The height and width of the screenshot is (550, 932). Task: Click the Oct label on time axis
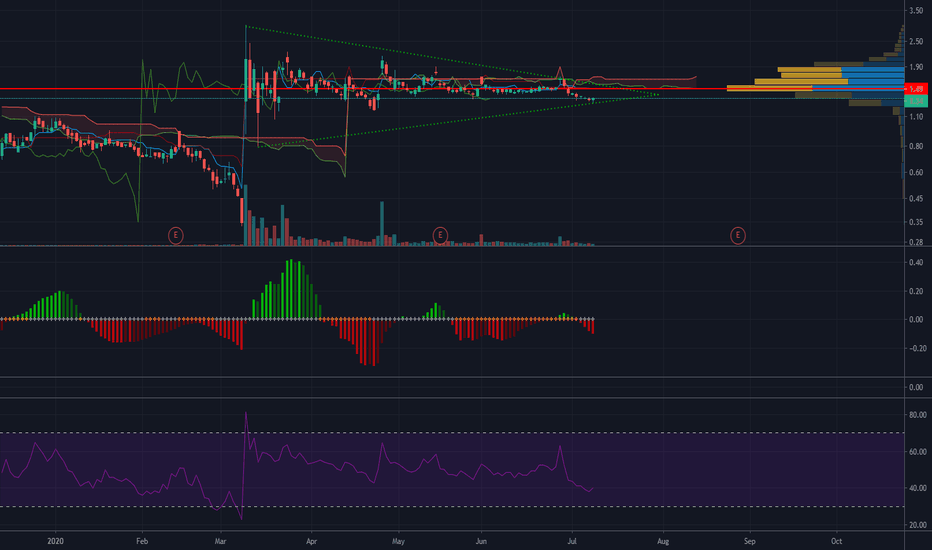[836, 541]
